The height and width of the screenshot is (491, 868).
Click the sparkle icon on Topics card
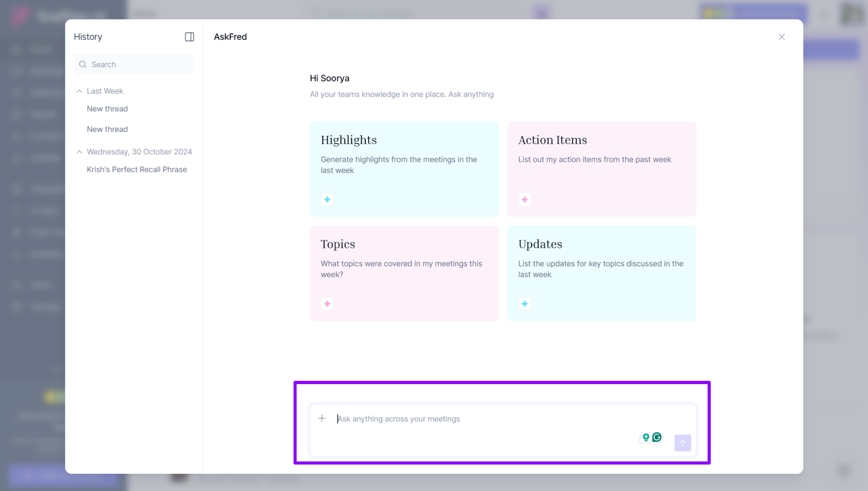327,304
